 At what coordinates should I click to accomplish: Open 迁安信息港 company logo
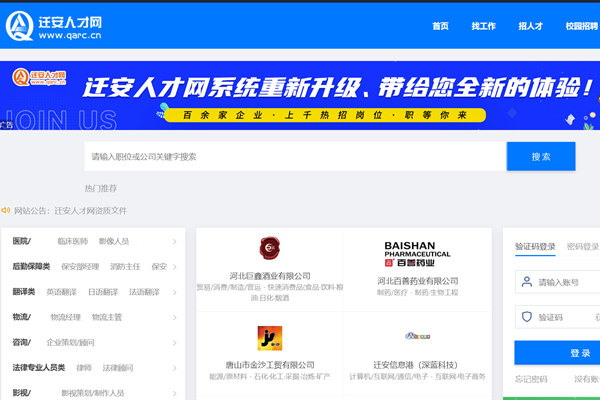[x=417, y=336]
